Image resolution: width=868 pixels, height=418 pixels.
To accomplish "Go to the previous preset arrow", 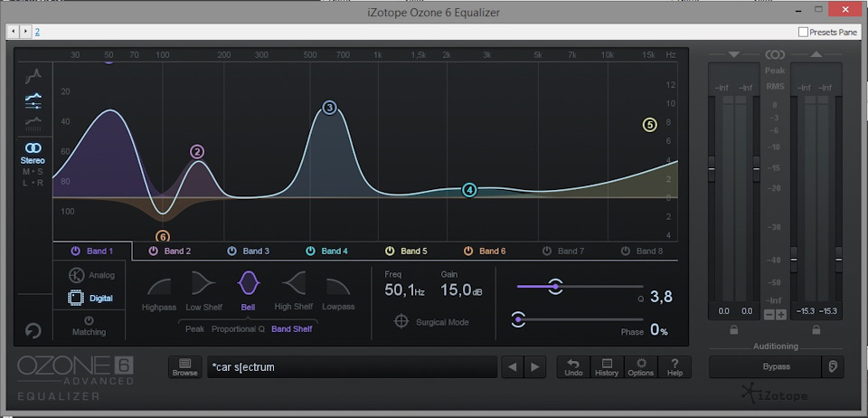I will [x=513, y=366].
